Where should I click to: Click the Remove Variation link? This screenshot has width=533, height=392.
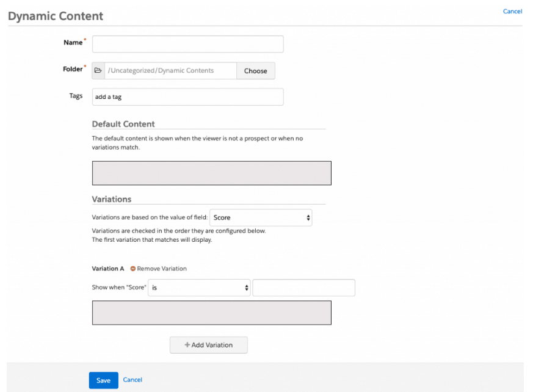162,269
